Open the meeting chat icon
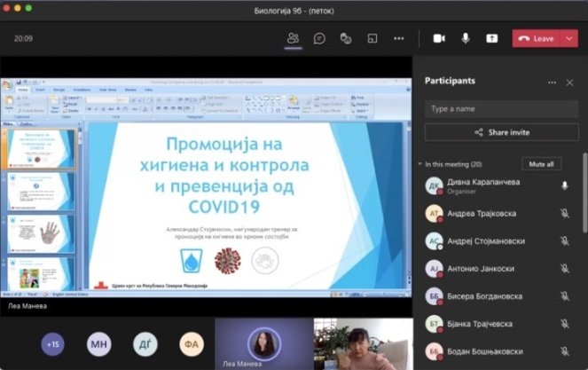 click(319, 38)
